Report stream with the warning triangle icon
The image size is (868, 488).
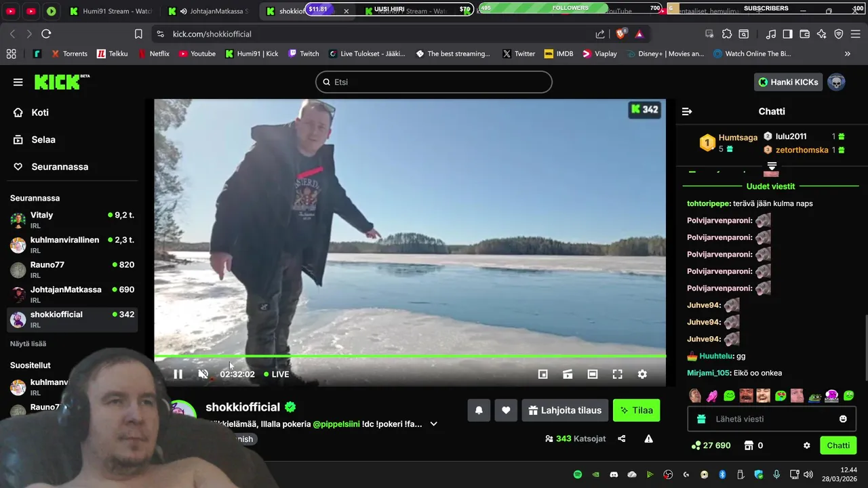(x=648, y=439)
